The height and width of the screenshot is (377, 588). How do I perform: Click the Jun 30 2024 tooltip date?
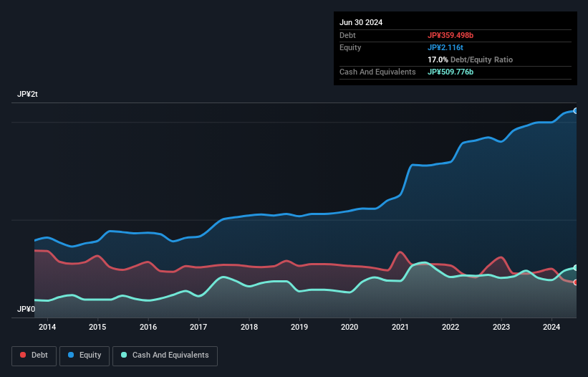(x=361, y=22)
